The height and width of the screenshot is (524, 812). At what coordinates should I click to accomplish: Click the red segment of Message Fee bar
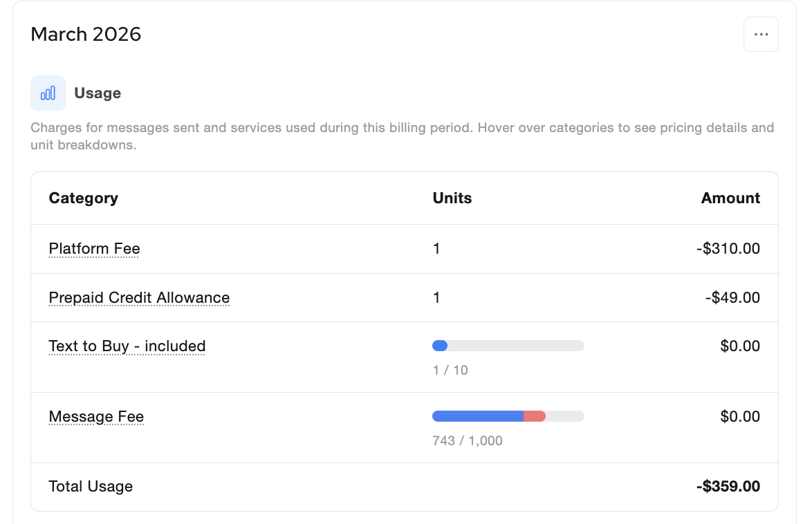pos(535,416)
